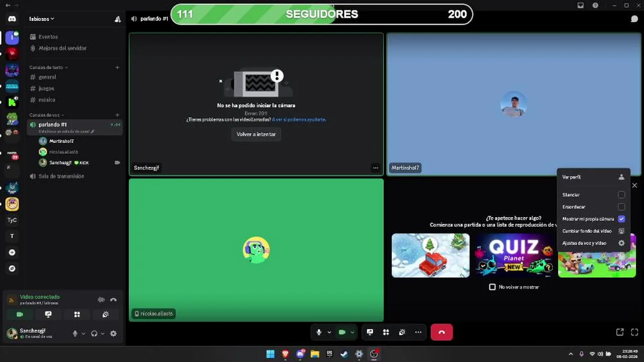Open options ellipsis on Sanchezgjf video tile
This screenshot has width=644, height=362.
coord(375,168)
